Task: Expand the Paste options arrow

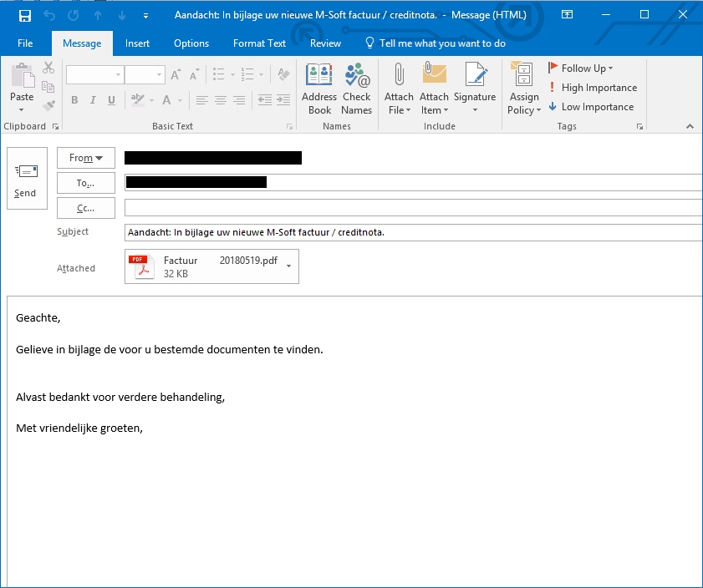Action: pos(21,109)
